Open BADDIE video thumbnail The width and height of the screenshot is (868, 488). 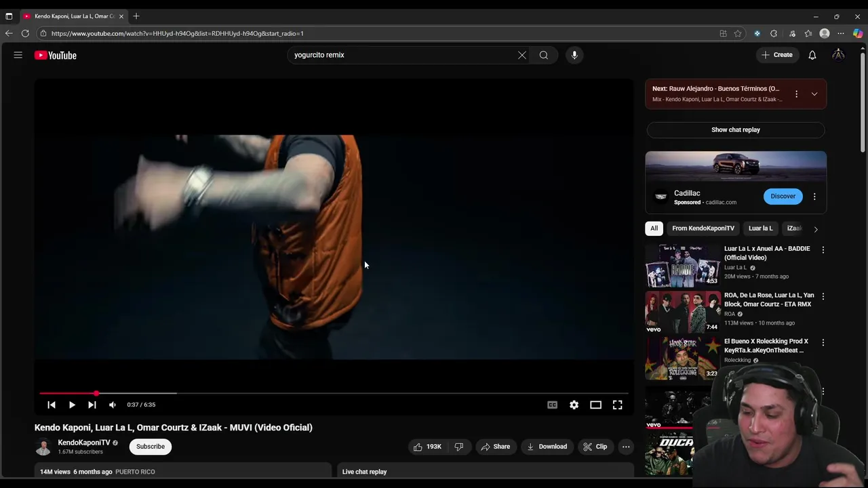[x=683, y=266]
